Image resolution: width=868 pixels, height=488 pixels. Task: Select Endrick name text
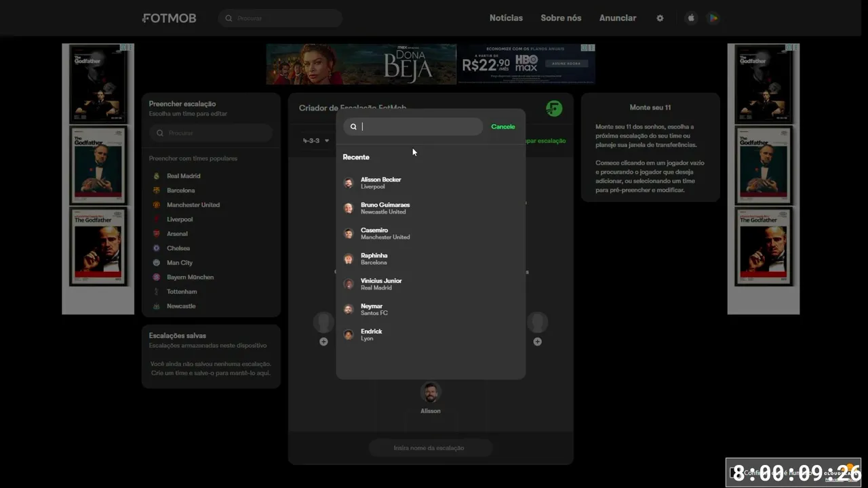click(x=372, y=331)
